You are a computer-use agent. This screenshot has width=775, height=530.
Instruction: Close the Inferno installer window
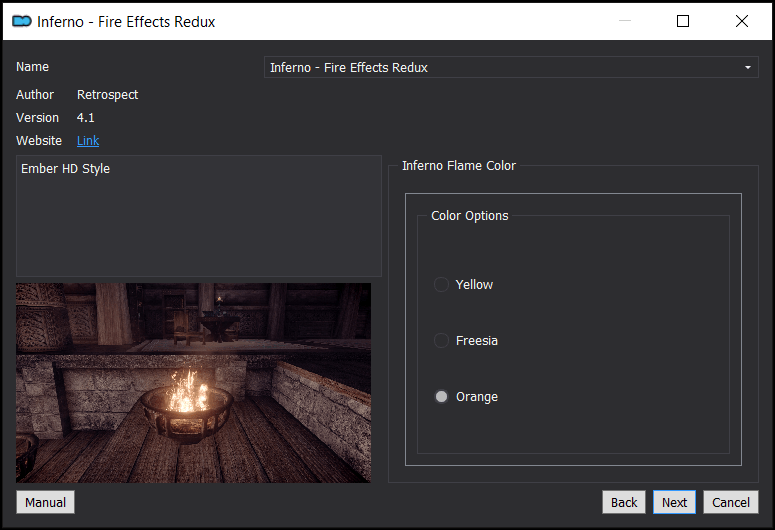(x=741, y=21)
